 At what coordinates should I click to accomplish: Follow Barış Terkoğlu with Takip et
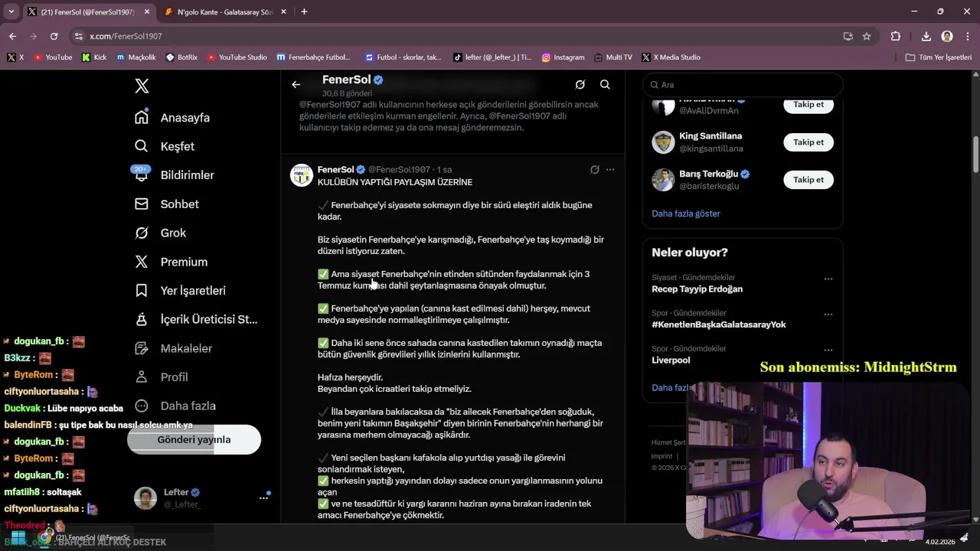point(808,180)
